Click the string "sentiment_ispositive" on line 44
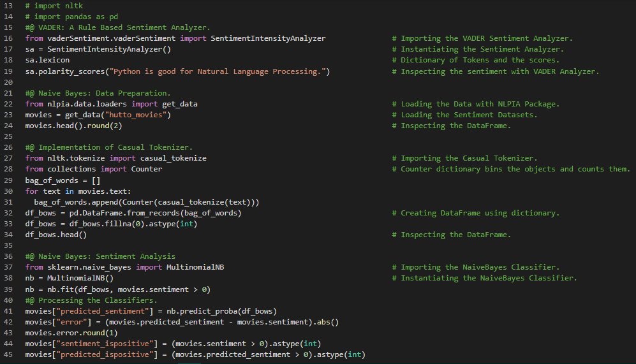The width and height of the screenshot is (636, 364). click(x=105, y=344)
